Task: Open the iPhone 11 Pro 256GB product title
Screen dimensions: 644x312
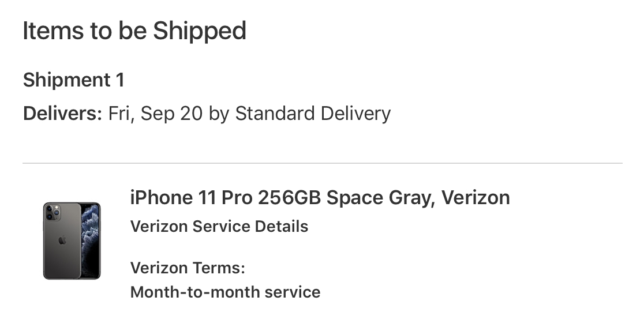Action: (320, 197)
